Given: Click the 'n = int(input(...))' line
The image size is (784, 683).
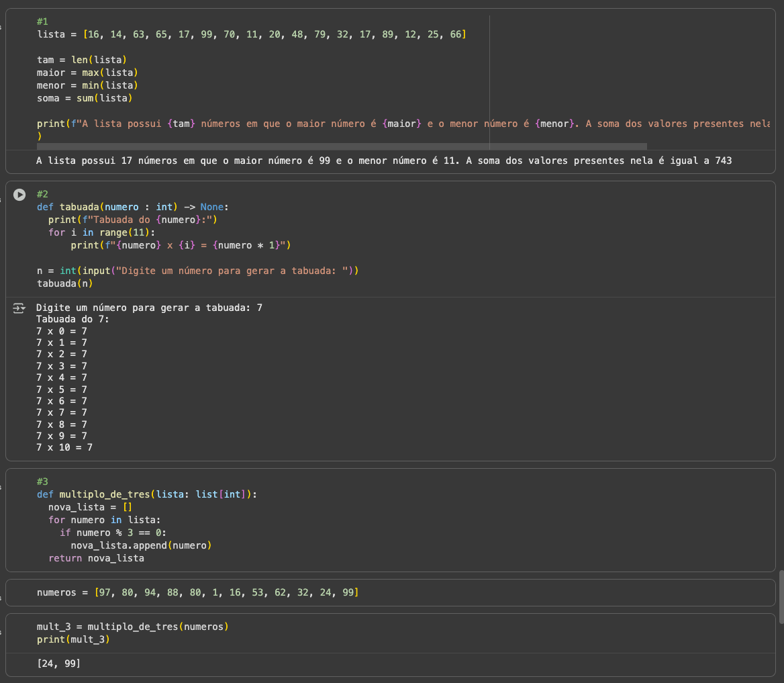Looking at the screenshot, I should 198,271.
